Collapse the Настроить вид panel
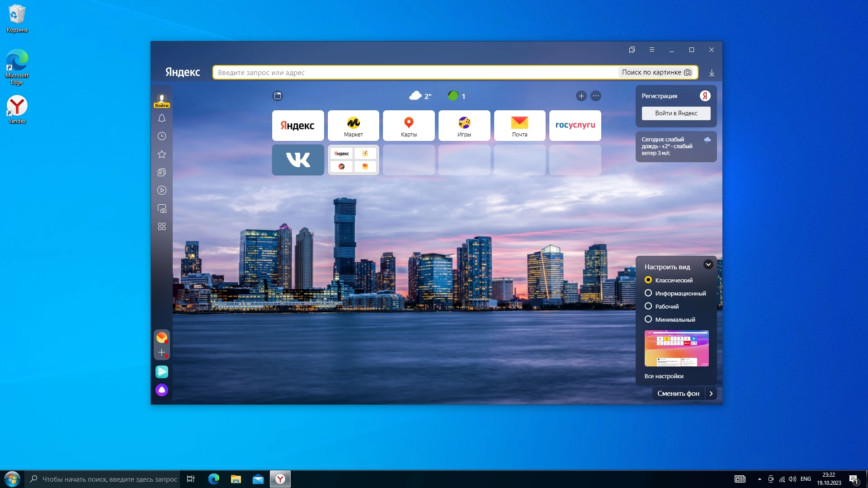The height and width of the screenshot is (488, 868). 708,265
